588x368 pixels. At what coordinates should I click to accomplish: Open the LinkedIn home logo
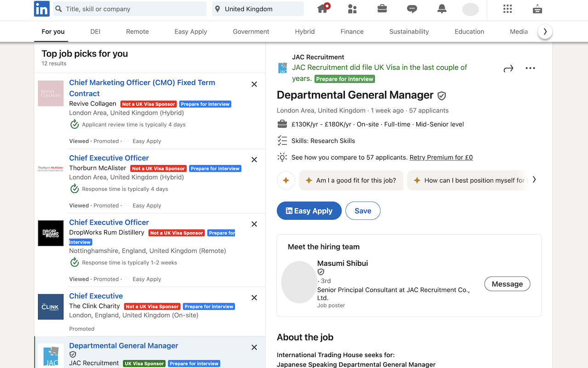click(42, 9)
